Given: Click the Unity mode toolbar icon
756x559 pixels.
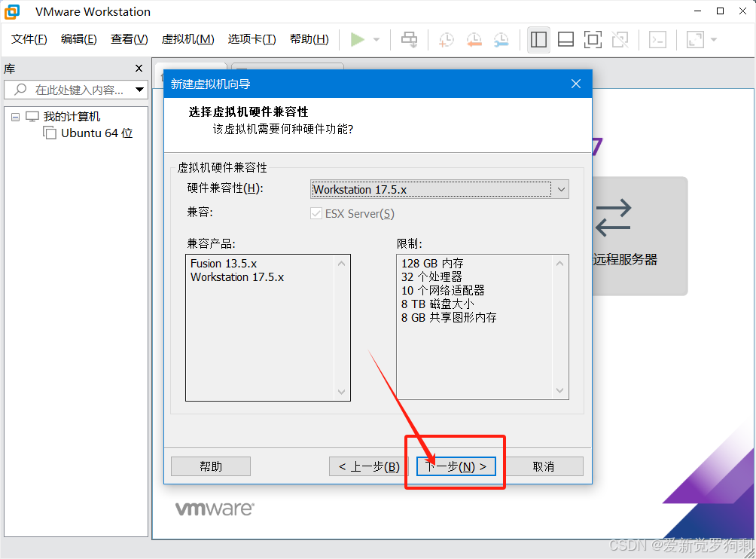Looking at the screenshot, I should click(x=620, y=39).
